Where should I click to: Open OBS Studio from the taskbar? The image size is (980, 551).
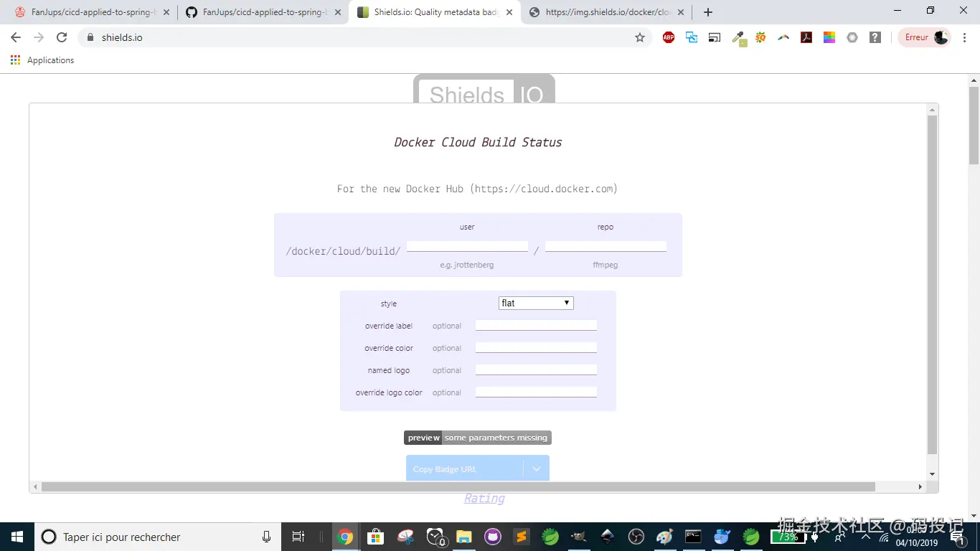coord(636,537)
